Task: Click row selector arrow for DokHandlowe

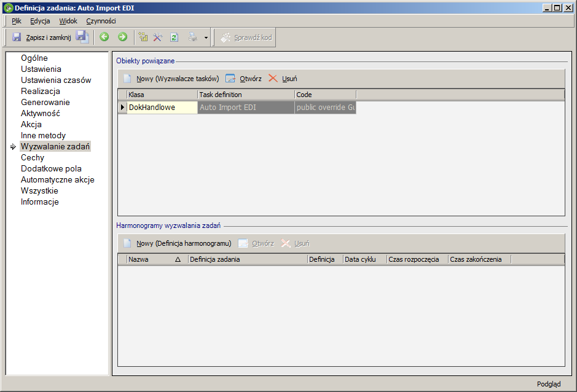Action: pos(122,108)
